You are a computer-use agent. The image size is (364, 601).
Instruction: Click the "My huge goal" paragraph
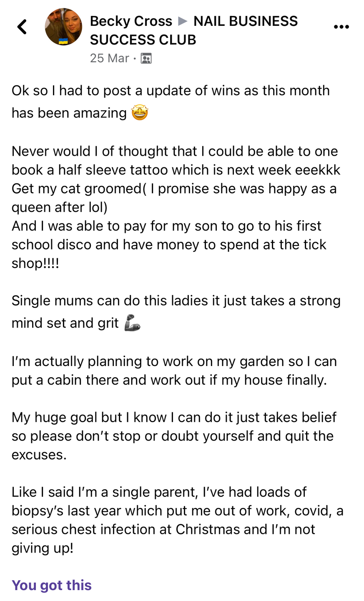[174, 436]
